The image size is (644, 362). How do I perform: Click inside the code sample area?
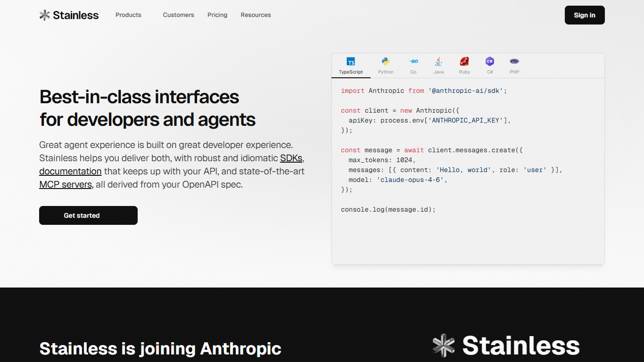(468, 171)
